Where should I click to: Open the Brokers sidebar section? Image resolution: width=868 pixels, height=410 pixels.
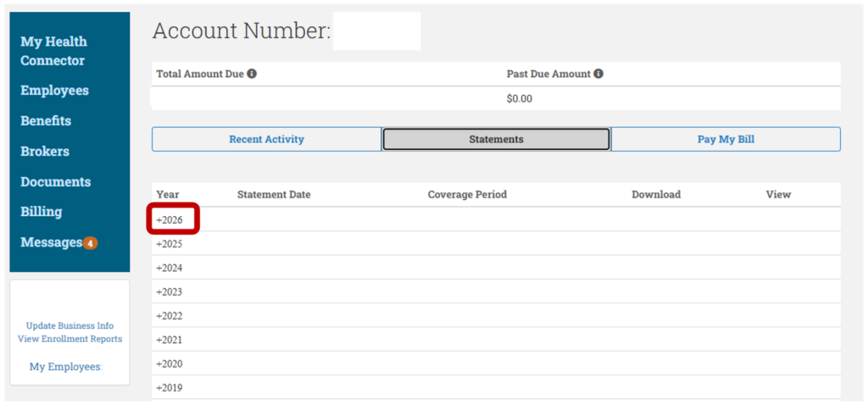click(45, 151)
